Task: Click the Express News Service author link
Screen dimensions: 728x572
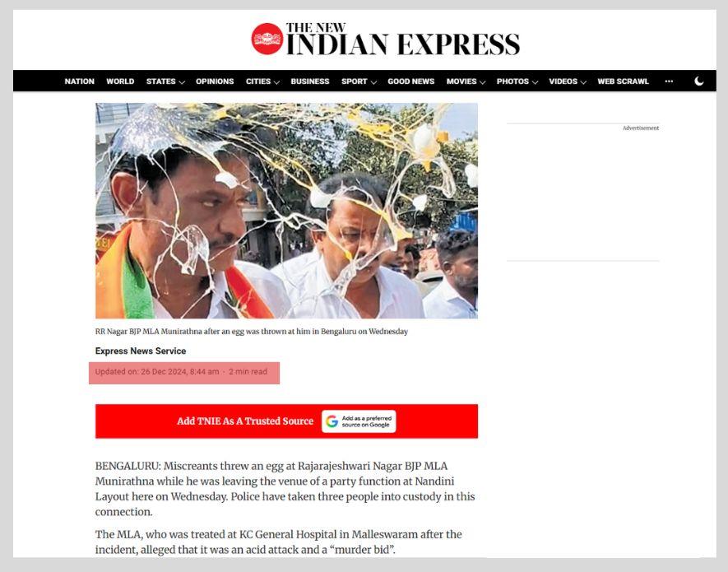Action: click(141, 351)
